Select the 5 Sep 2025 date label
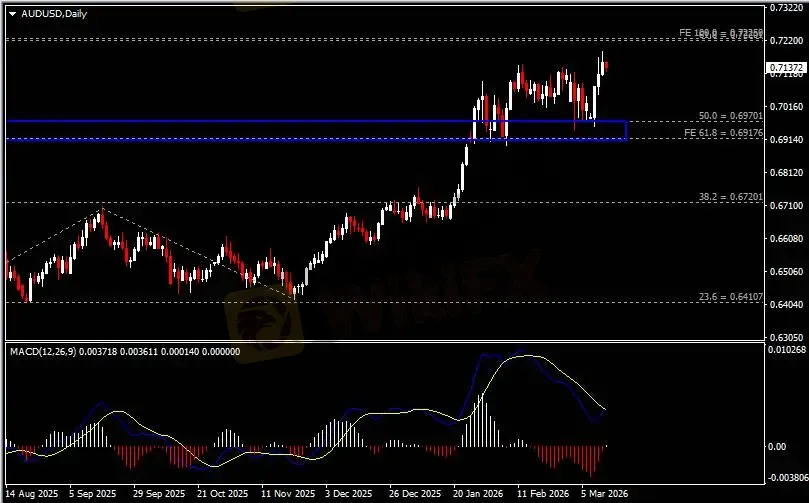The height and width of the screenshot is (503, 809). tap(92, 494)
